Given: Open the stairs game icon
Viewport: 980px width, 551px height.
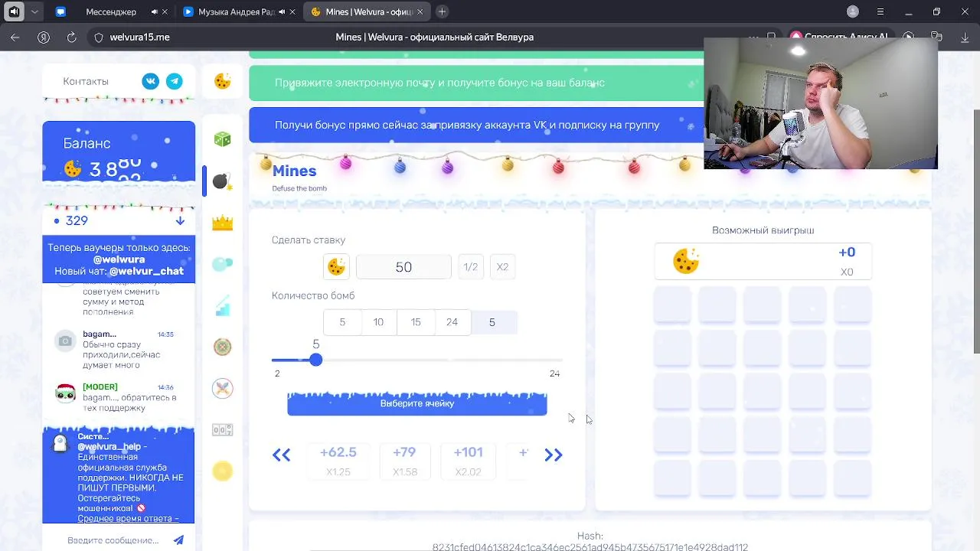Looking at the screenshot, I should [x=222, y=306].
